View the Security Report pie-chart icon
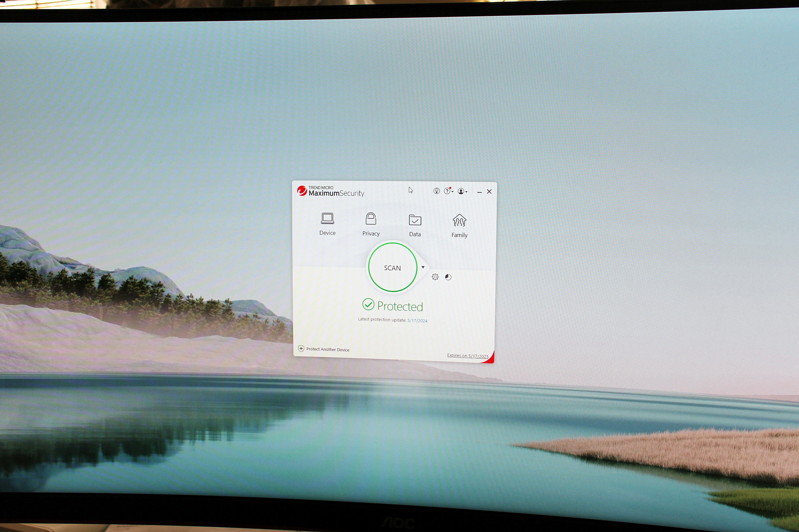The height and width of the screenshot is (532, 799). click(x=448, y=277)
